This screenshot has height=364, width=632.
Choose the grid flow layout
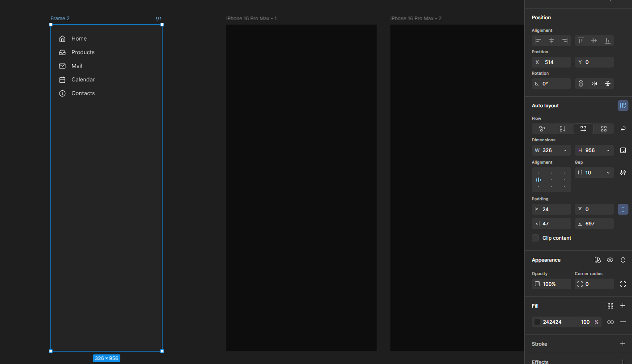603,129
